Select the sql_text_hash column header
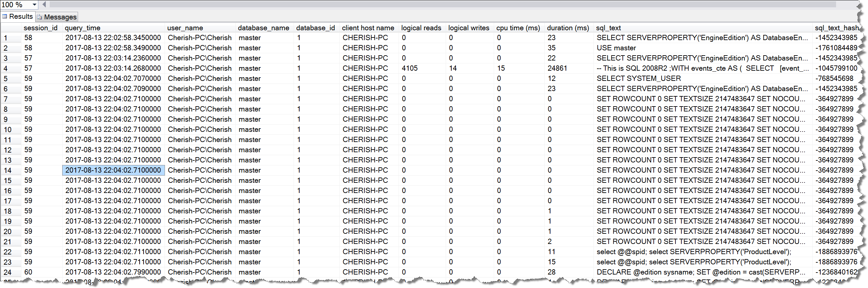The height and width of the screenshot is (288, 868). [x=837, y=28]
